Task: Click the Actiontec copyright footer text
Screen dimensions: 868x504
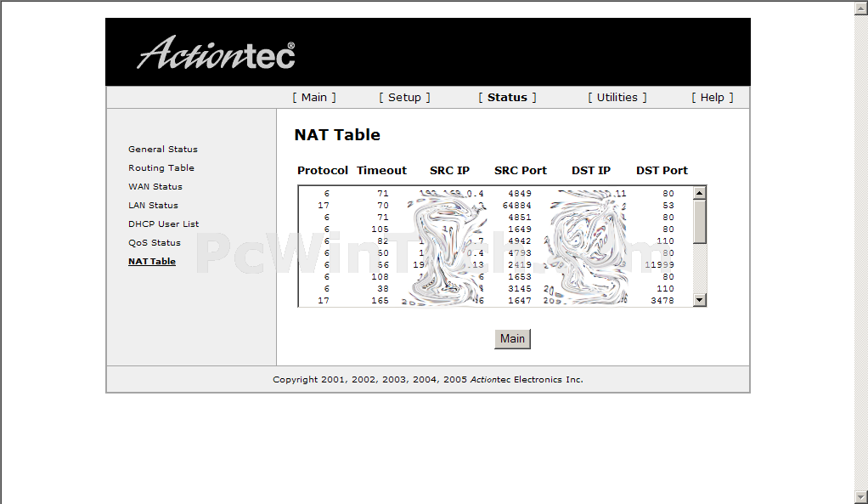Action: pyautogui.click(x=428, y=380)
